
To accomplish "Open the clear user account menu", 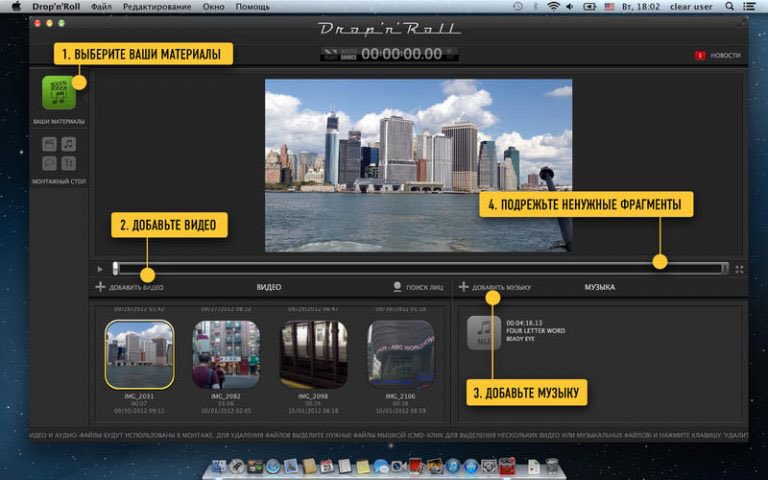I will [x=691, y=6].
